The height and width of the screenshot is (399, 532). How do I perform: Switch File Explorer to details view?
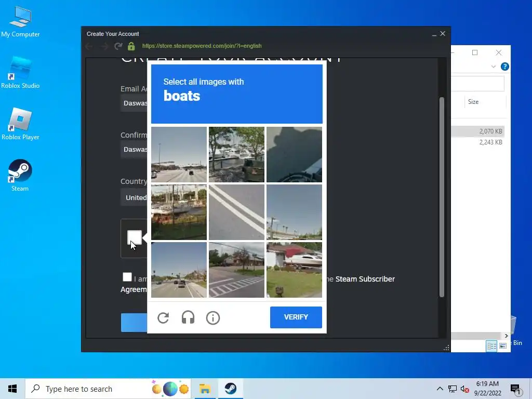(491, 345)
